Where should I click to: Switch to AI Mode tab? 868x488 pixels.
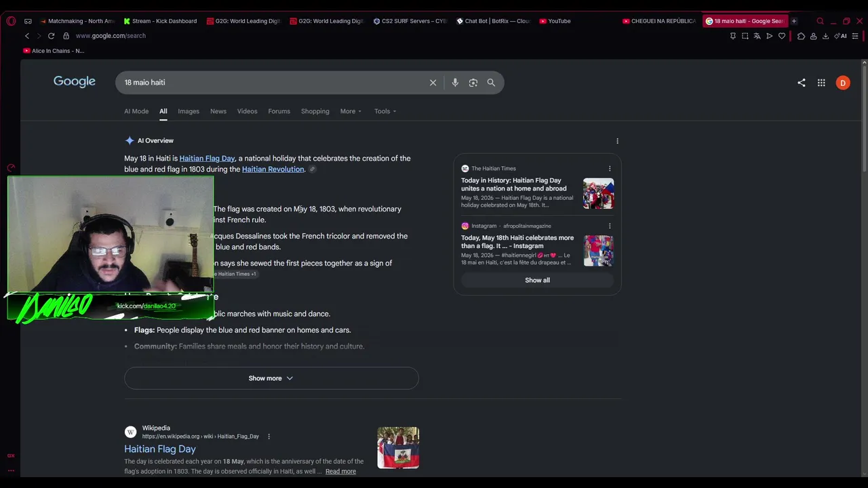(136, 111)
